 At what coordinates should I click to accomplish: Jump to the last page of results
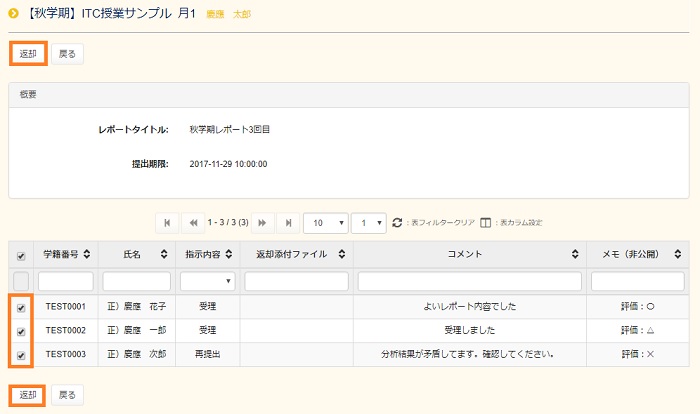point(289,222)
